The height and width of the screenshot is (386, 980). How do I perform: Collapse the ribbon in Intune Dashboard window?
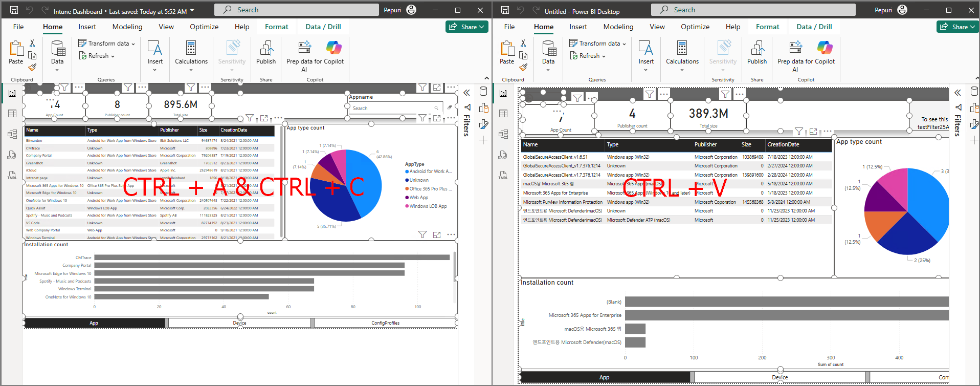tap(486, 78)
